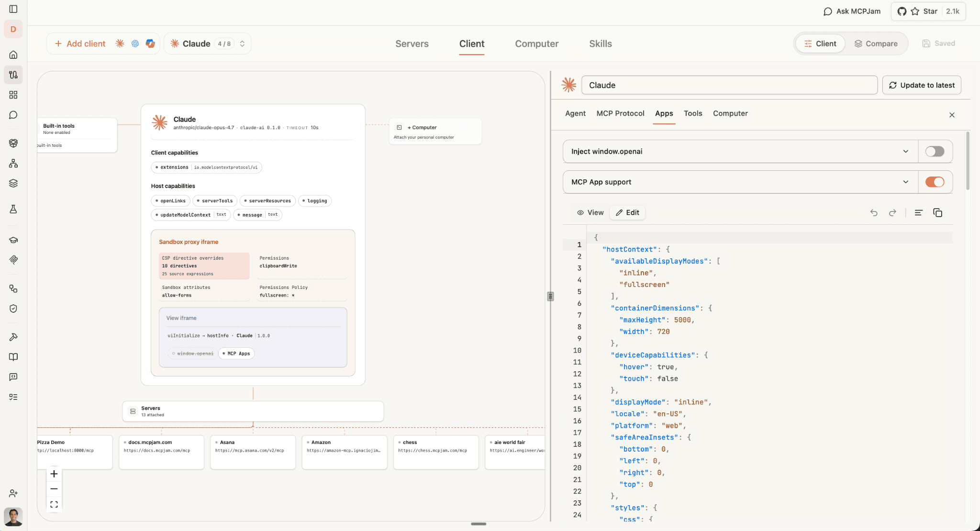Open the hammer tools sidebar icon
Viewport: 980px width, 531px height.
pyautogui.click(x=13, y=337)
